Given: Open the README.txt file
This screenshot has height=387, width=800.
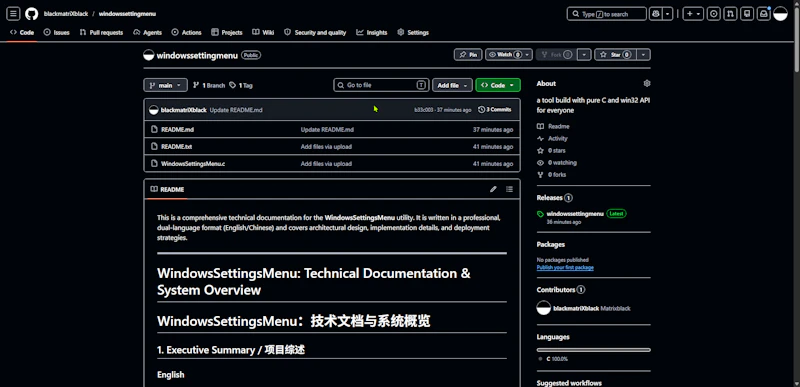Looking at the screenshot, I should click(x=177, y=147).
